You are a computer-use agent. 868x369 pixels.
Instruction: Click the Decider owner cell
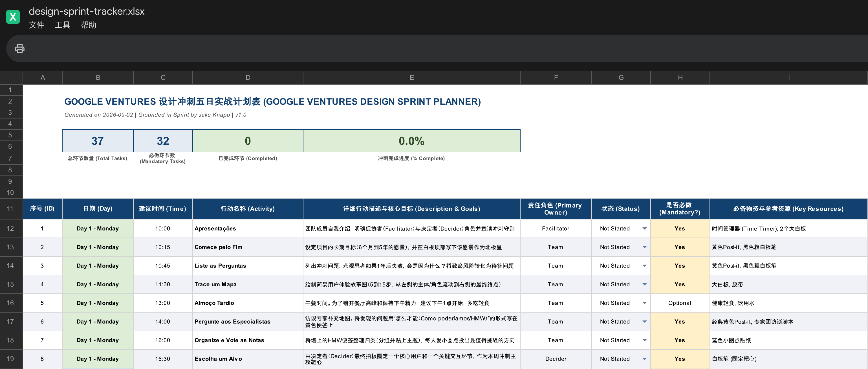[x=556, y=359]
